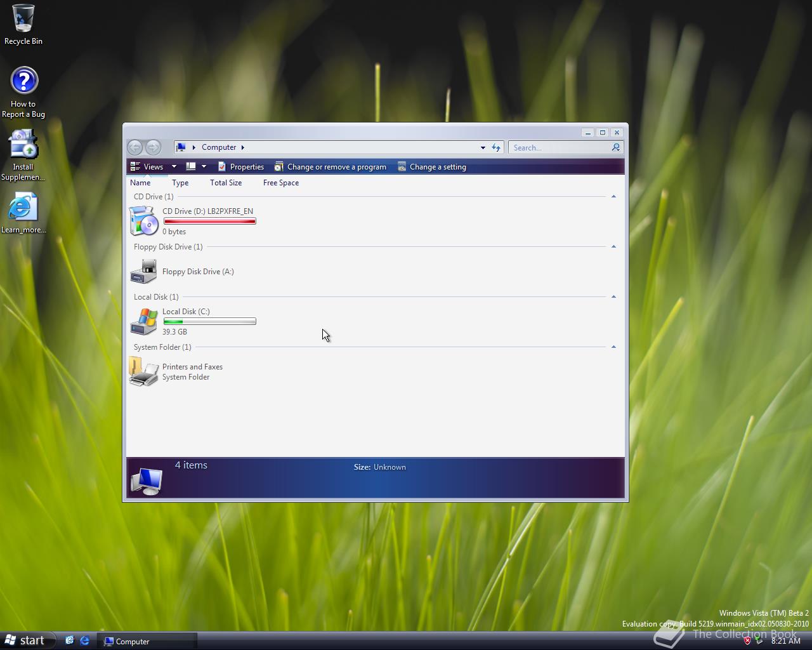812x650 pixels.
Task: Sort by the Name column header
Action: [140, 183]
